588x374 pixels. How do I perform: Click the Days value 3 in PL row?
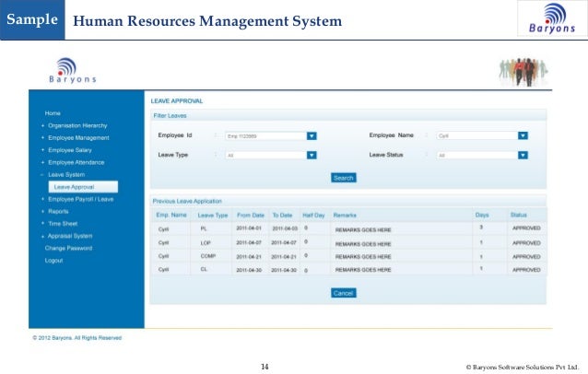coord(481,228)
